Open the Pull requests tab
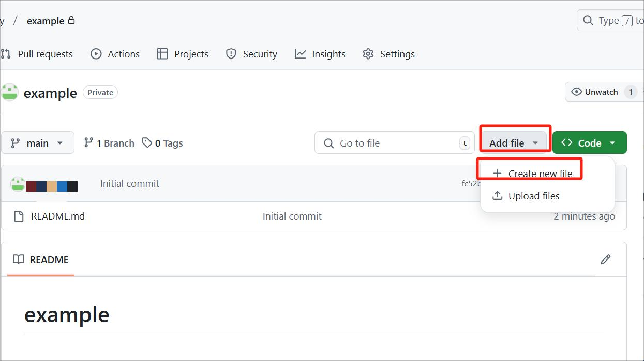 tap(37, 54)
